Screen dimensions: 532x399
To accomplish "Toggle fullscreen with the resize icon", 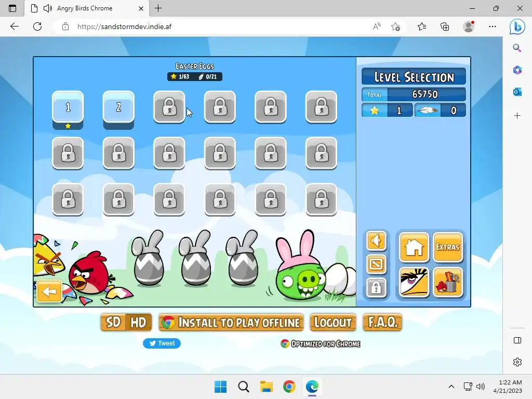I will (x=376, y=264).
